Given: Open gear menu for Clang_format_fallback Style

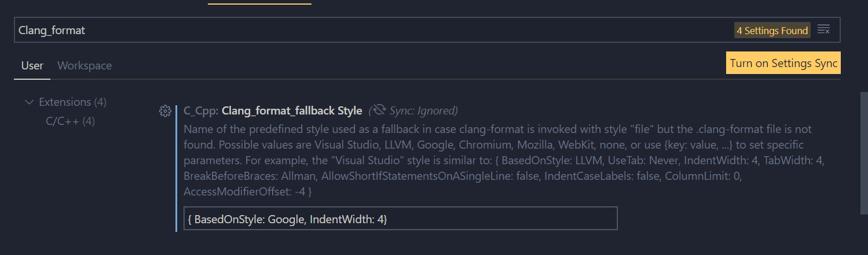Looking at the screenshot, I should tap(164, 110).
